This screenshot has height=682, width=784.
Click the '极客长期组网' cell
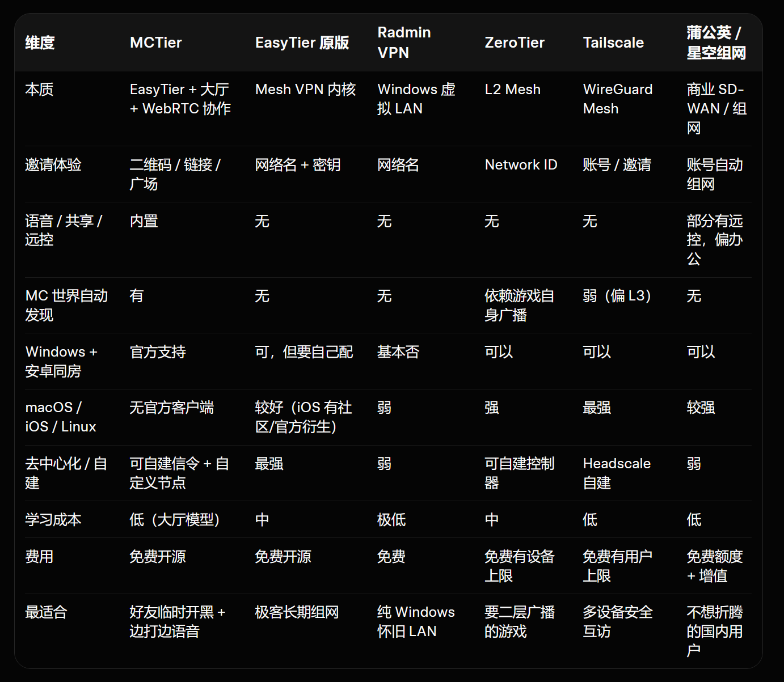[x=297, y=612]
